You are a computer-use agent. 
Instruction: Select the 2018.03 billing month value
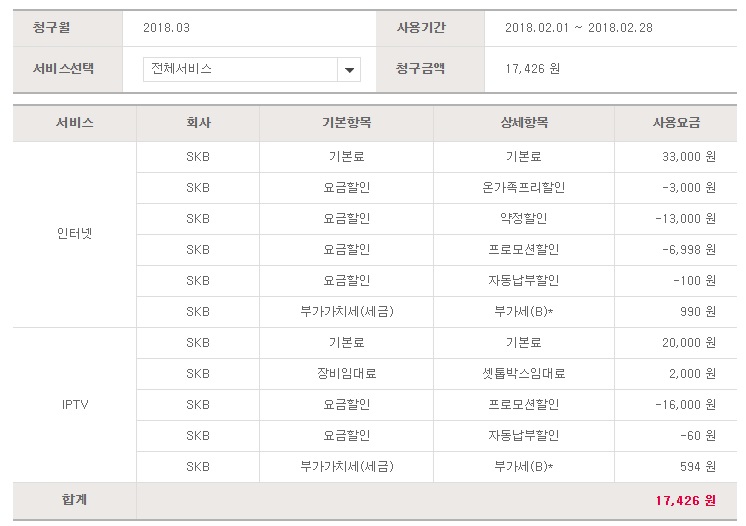pos(160,27)
